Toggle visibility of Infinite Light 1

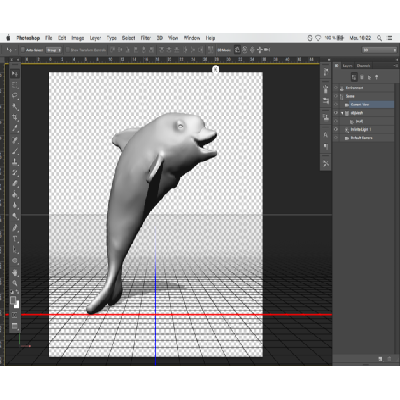(336, 129)
